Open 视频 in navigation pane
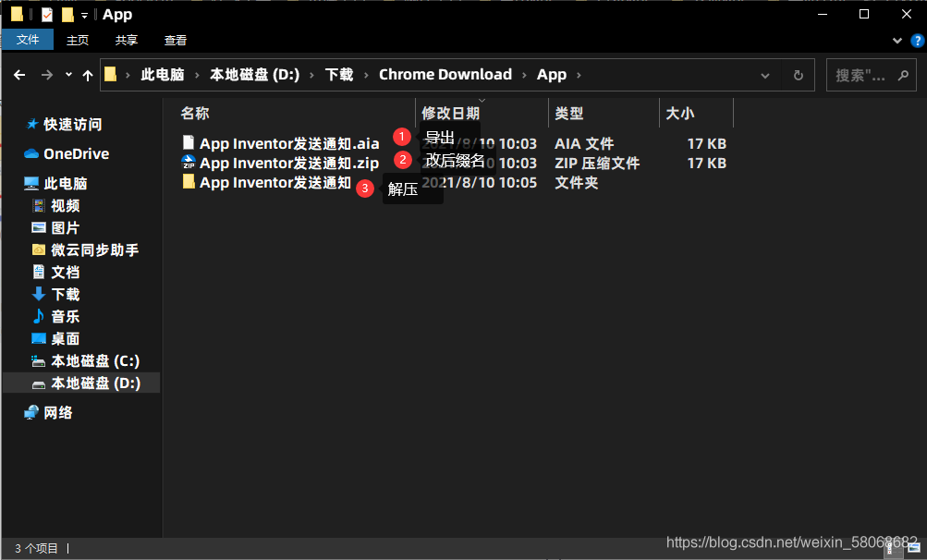Screen dimensions: 927x560 [x=66, y=206]
